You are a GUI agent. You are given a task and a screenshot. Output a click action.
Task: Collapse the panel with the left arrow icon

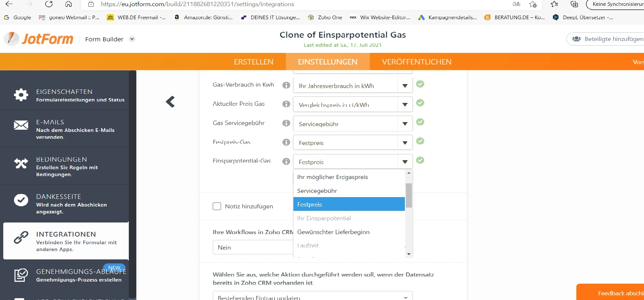point(170,102)
